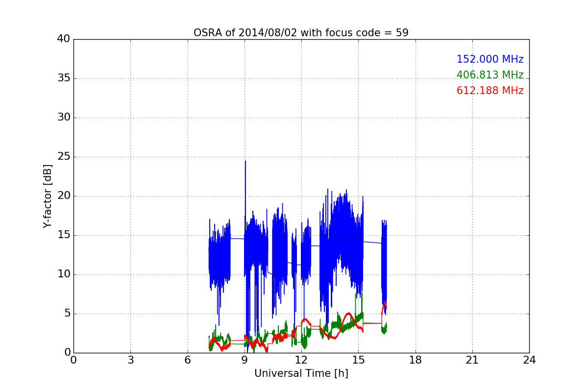588x392 pixels.
Task: Click the y-axis tick label 30
Action: point(64,118)
